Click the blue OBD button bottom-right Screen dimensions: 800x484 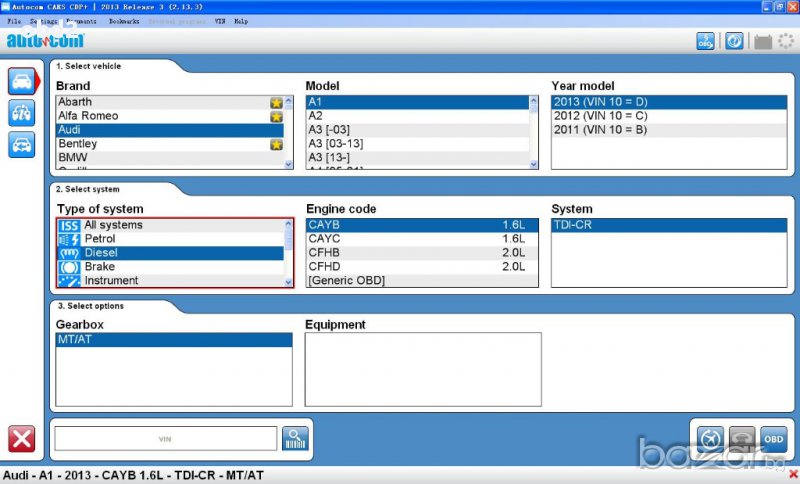(773, 439)
